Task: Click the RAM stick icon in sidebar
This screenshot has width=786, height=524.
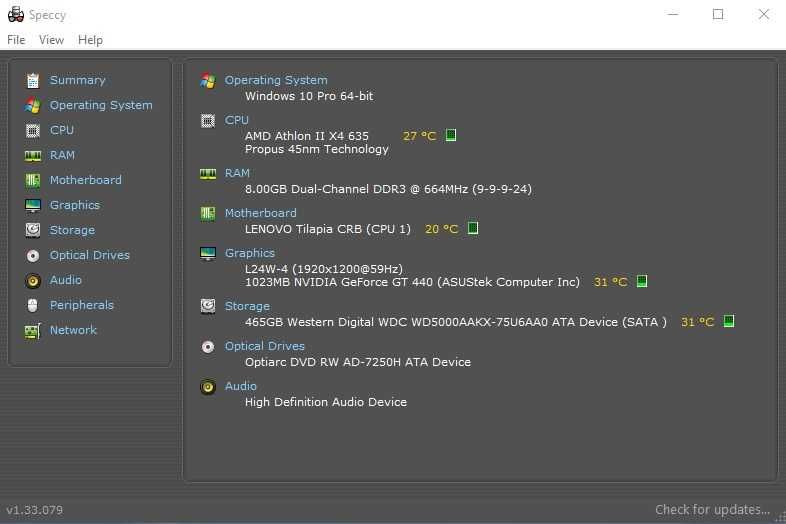Action: point(33,155)
